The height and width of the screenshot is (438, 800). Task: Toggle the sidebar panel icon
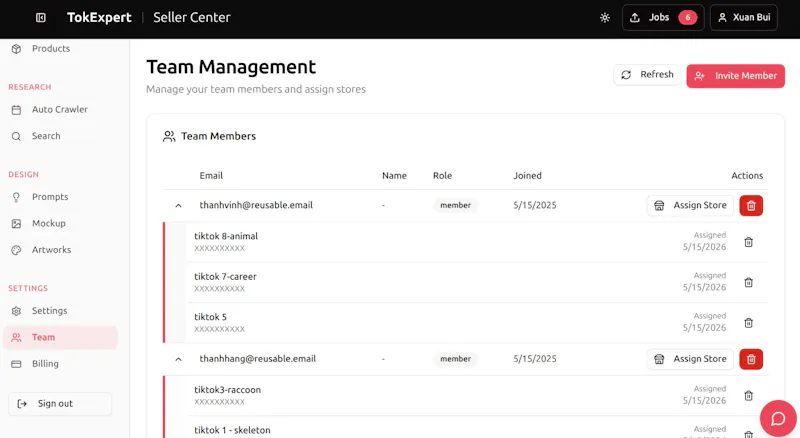(41, 18)
